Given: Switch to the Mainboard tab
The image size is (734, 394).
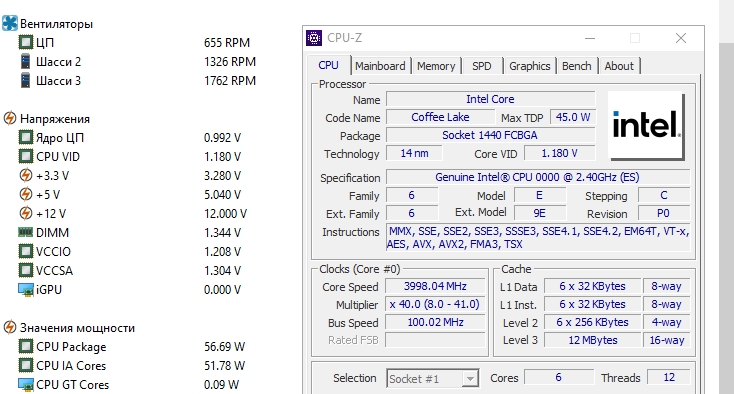Looking at the screenshot, I should pyautogui.click(x=380, y=66).
